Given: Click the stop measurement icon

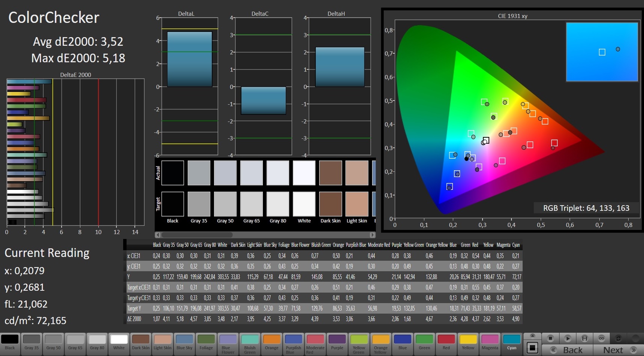Looking at the screenshot, I should [550, 338].
